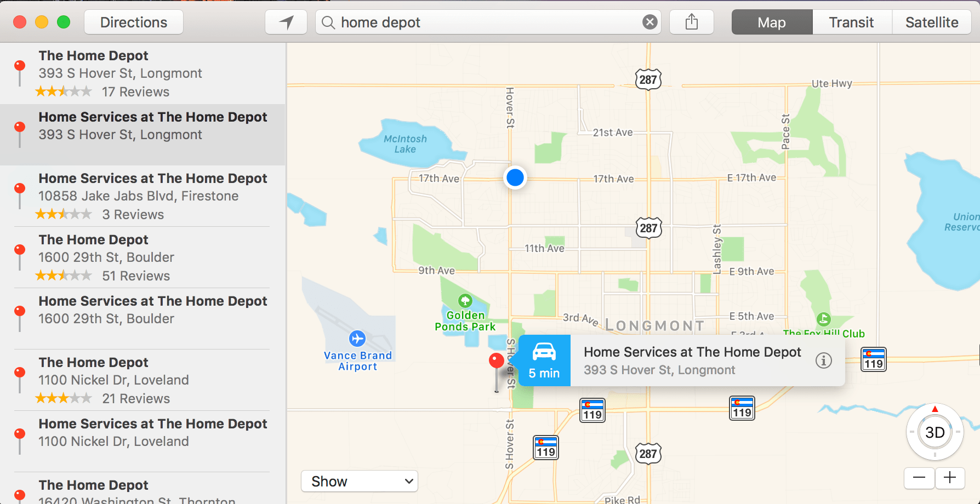
Task: Click the E 17th Ave street label
Action: point(751,177)
